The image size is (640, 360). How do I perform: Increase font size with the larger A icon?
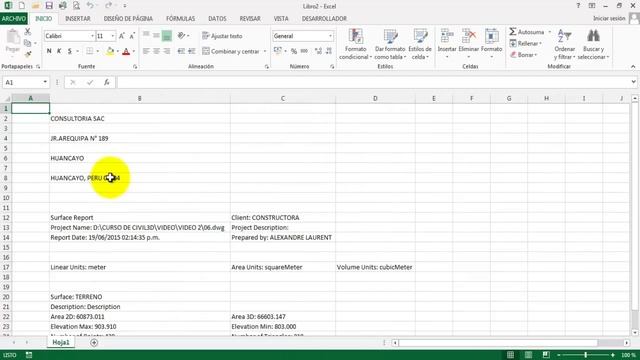pyautogui.click(x=122, y=36)
